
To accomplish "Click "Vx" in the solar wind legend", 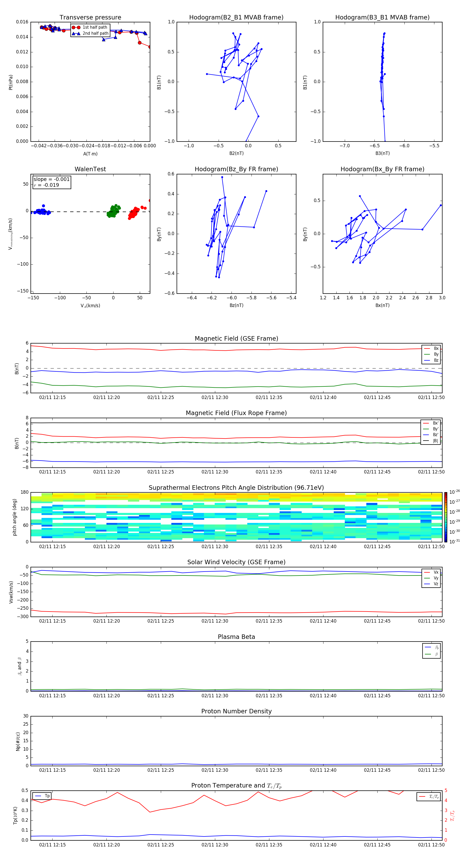I will click(x=431, y=573).
